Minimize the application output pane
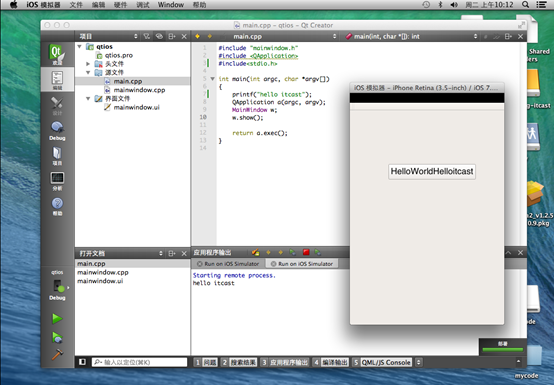 pyautogui.click(x=508, y=253)
